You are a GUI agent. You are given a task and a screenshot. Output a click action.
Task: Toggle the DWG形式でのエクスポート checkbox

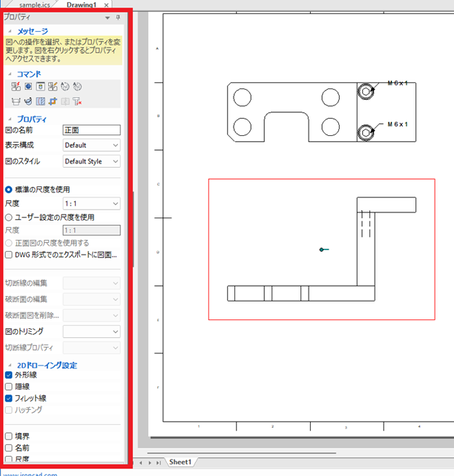pyautogui.click(x=8, y=255)
